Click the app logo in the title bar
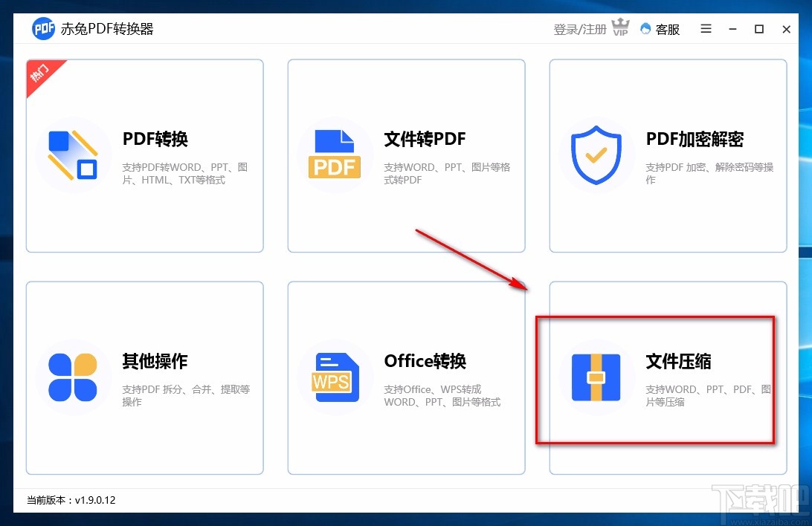Image resolution: width=812 pixels, height=526 pixels. 42,28
